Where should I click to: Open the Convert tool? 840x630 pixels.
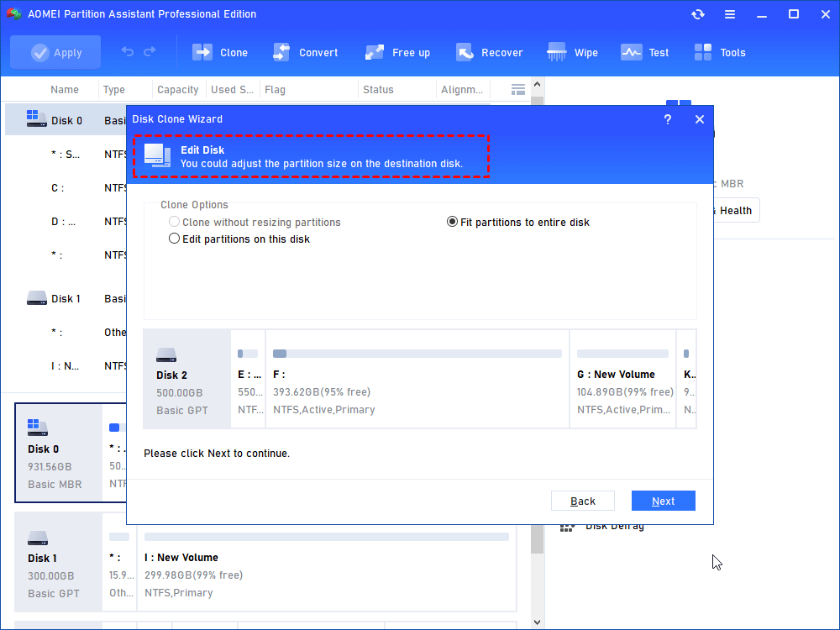click(x=306, y=52)
